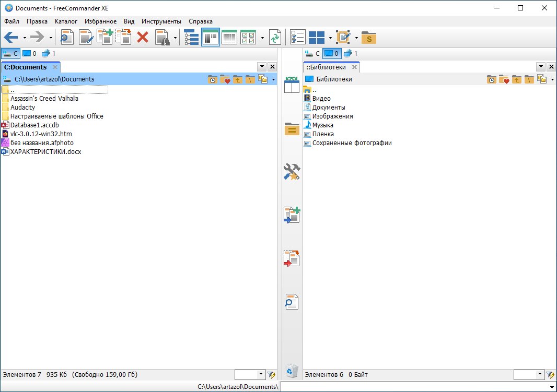Open the Каталог menu
Viewport: 557px width, 392px height.
point(66,21)
